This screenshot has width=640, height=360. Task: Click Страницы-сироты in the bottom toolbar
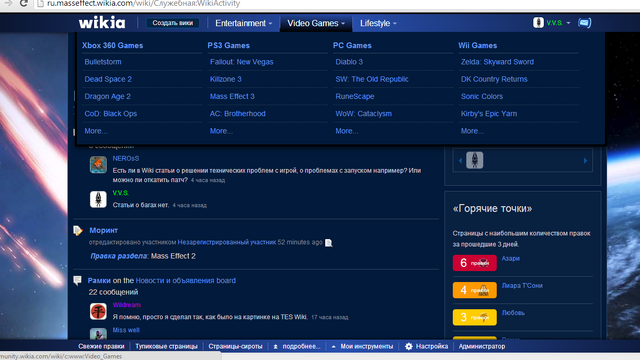(235, 346)
